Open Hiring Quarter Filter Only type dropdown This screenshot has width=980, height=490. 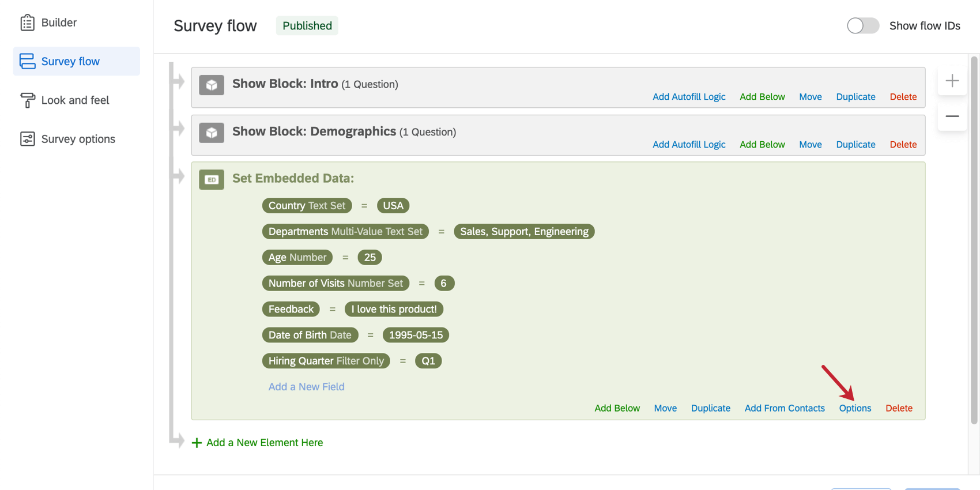360,361
